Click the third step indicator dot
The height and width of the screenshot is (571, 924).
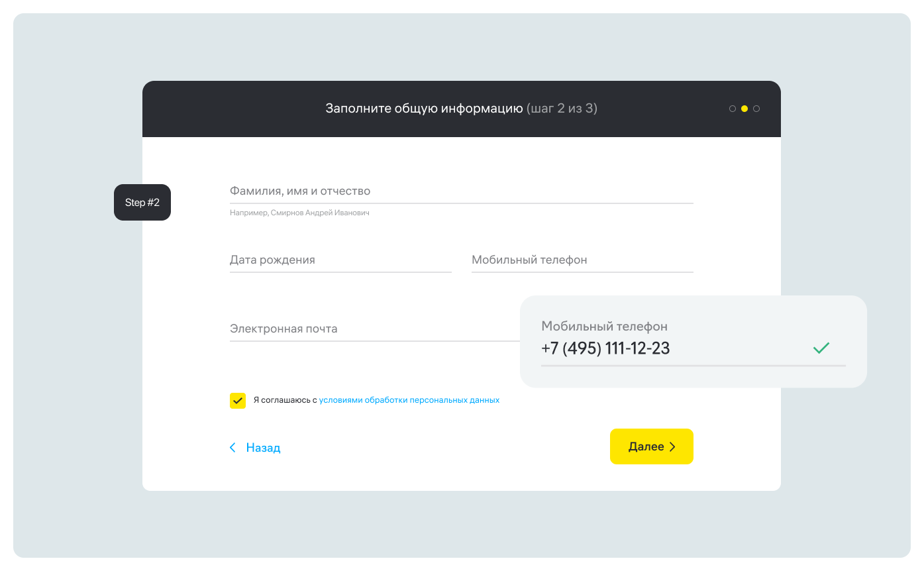(x=756, y=109)
